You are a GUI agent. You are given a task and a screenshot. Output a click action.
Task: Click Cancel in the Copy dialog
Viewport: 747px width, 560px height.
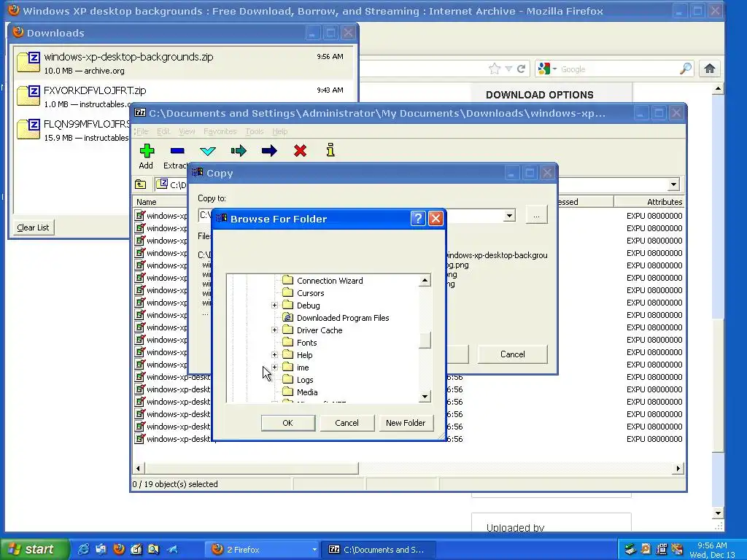pyautogui.click(x=513, y=354)
